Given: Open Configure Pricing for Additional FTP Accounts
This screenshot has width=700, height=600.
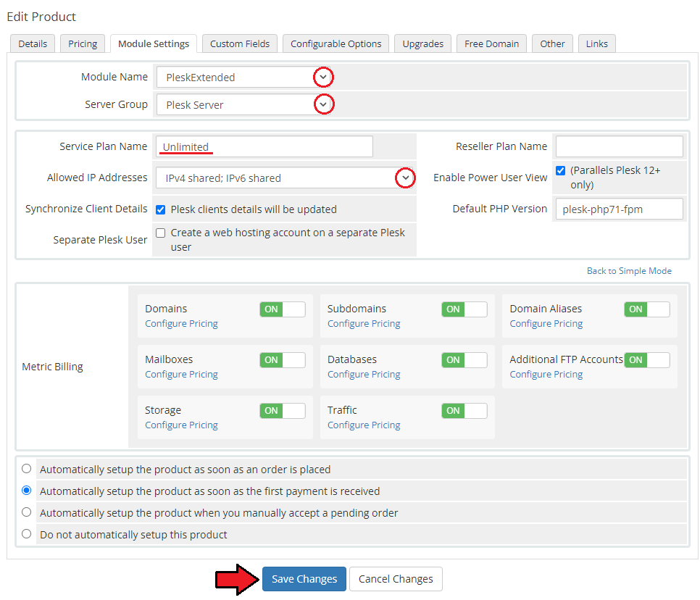Looking at the screenshot, I should (546, 375).
